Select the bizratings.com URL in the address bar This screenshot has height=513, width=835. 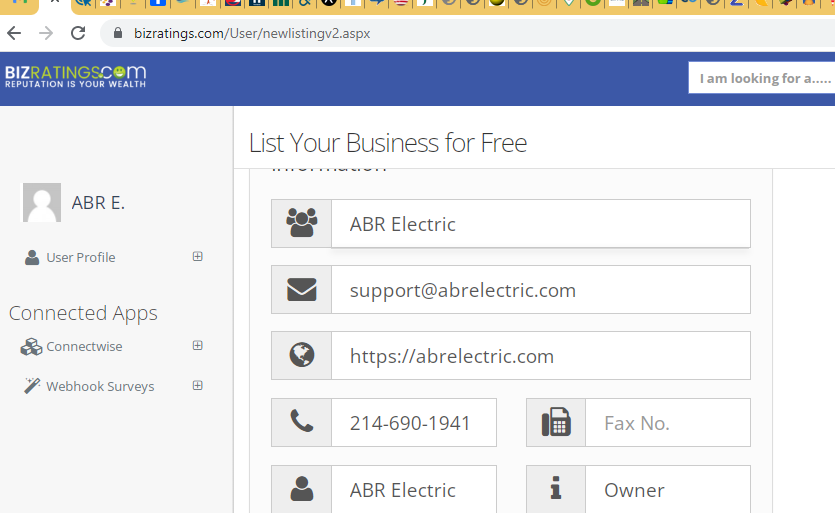[x=252, y=33]
